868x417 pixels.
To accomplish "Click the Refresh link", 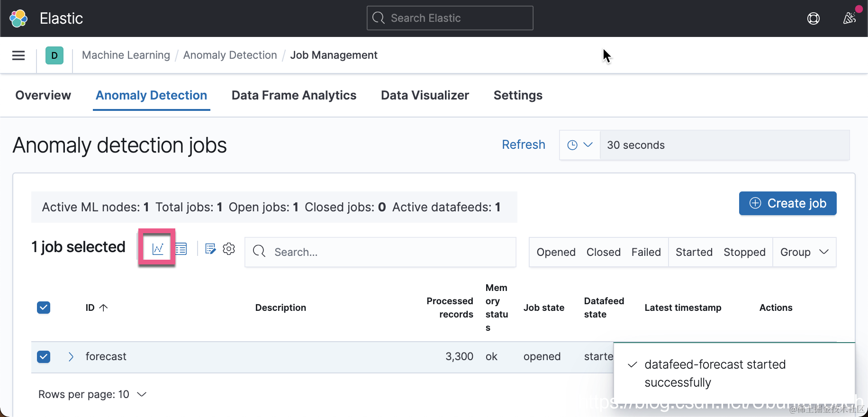I will (x=524, y=145).
